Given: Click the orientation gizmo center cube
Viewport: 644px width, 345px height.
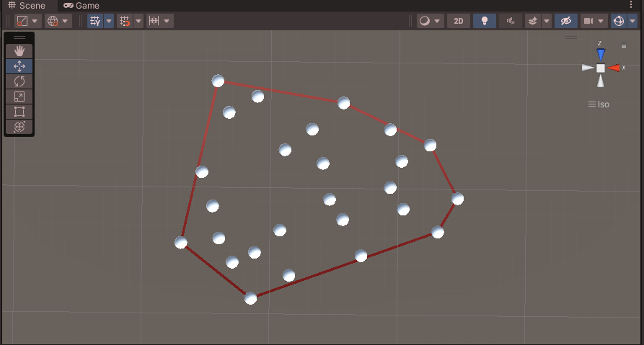Looking at the screenshot, I should pos(601,68).
